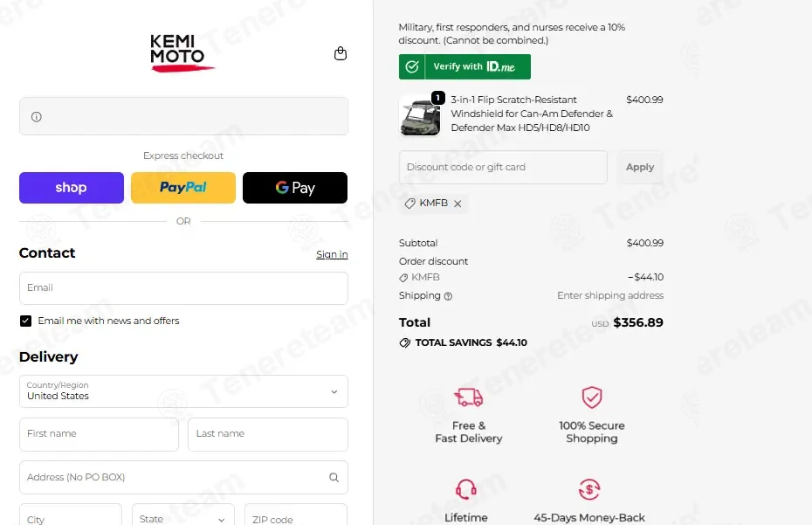812x525 pixels.
Task: Click the Lifetime support headset icon
Action: [465, 488]
